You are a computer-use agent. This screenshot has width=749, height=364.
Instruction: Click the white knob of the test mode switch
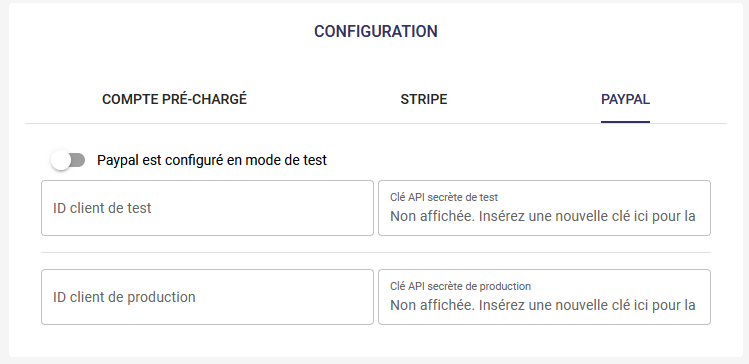point(61,160)
